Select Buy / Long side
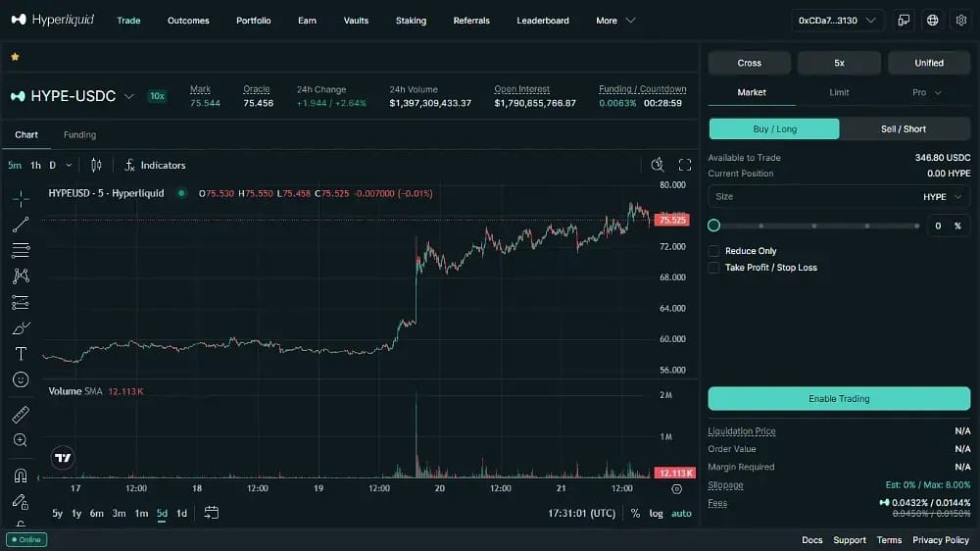The height and width of the screenshot is (551, 980). (x=774, y=128)
